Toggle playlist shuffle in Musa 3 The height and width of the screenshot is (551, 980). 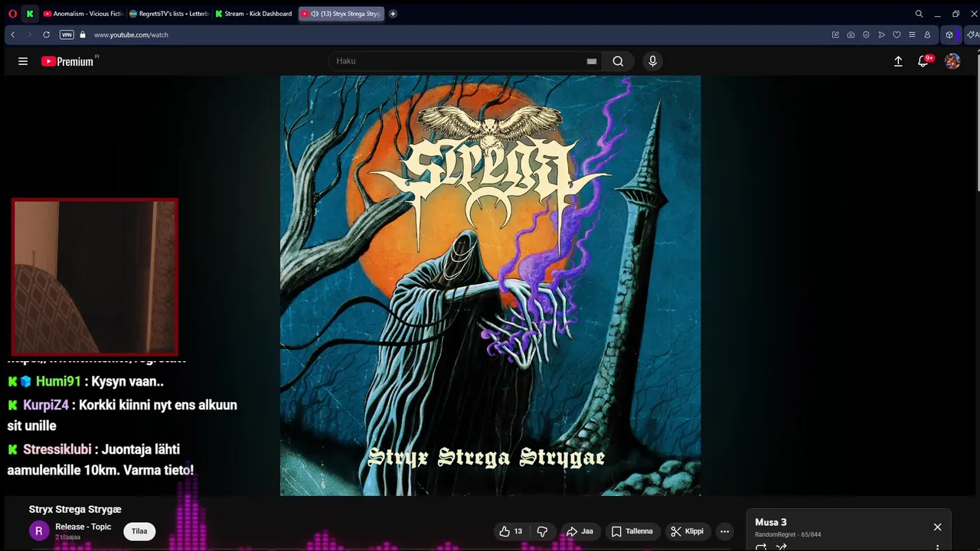coord(781,546)
